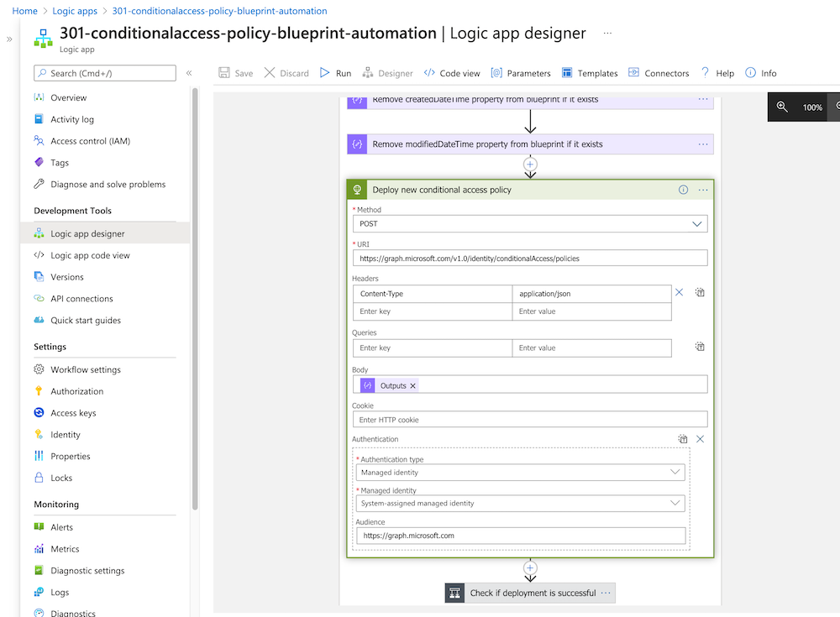Collapse the sidebar menu with double chevron
This screenshot has height=617, width=840.
[x=189, y=73]
